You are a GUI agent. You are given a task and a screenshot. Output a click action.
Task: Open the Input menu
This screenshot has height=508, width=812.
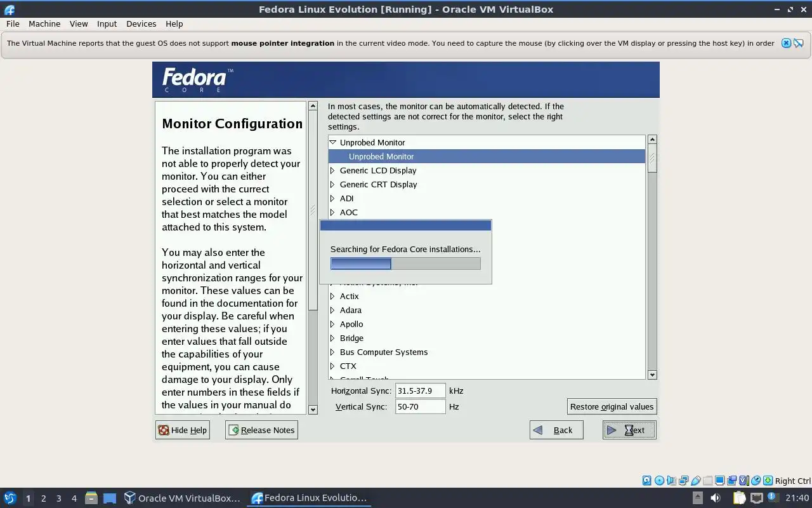coord(107,23)
